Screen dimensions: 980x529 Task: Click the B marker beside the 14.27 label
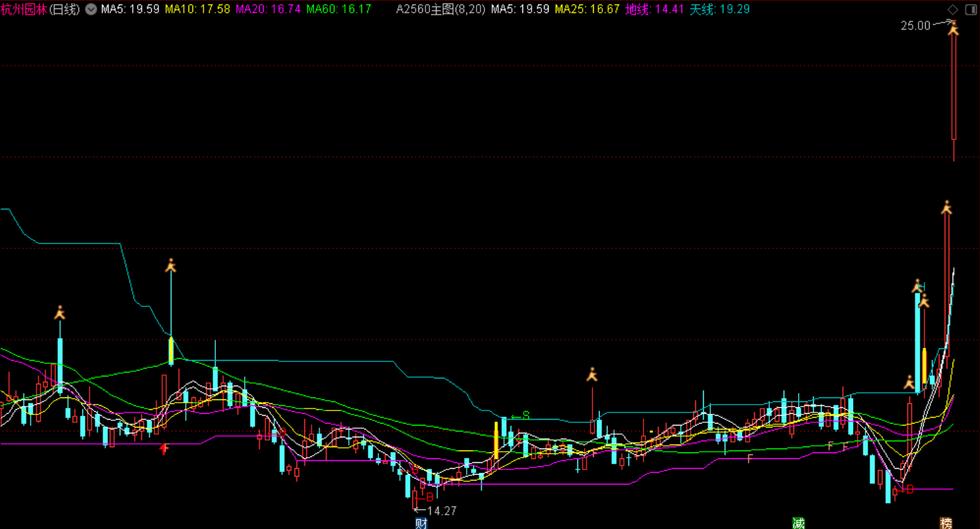[x=429, y=496]
